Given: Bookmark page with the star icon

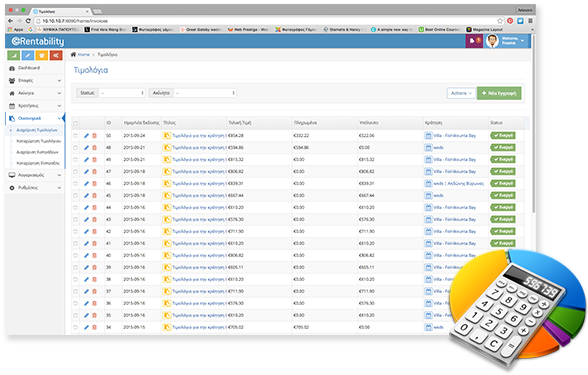Looking at the screenshot, I should click(x=500, y=21).
